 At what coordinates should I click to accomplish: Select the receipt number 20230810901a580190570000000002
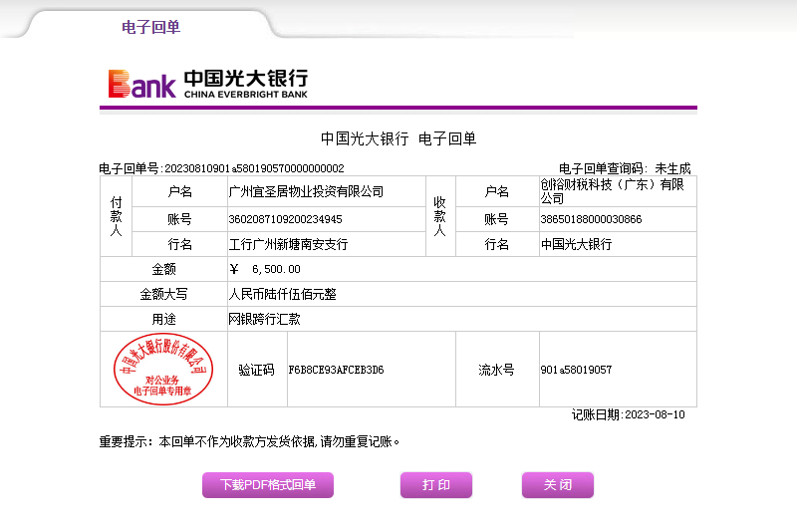[254, 168]
